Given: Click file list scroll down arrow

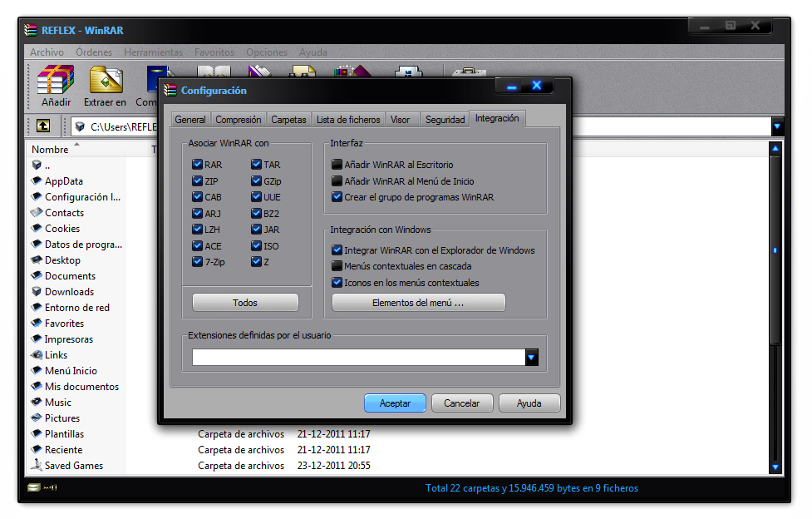Looking at the screenshot, I should point(775,467).
